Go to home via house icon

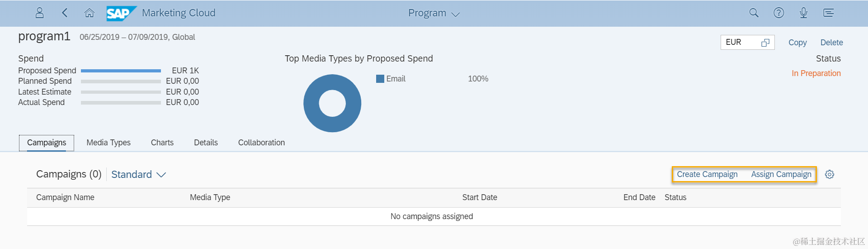pos(90,13)
